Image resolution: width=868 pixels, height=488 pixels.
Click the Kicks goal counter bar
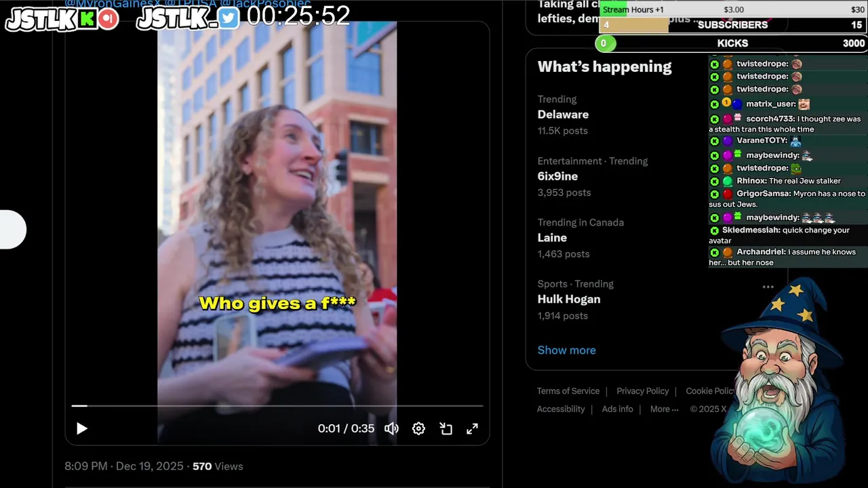(x=731, y=43)
